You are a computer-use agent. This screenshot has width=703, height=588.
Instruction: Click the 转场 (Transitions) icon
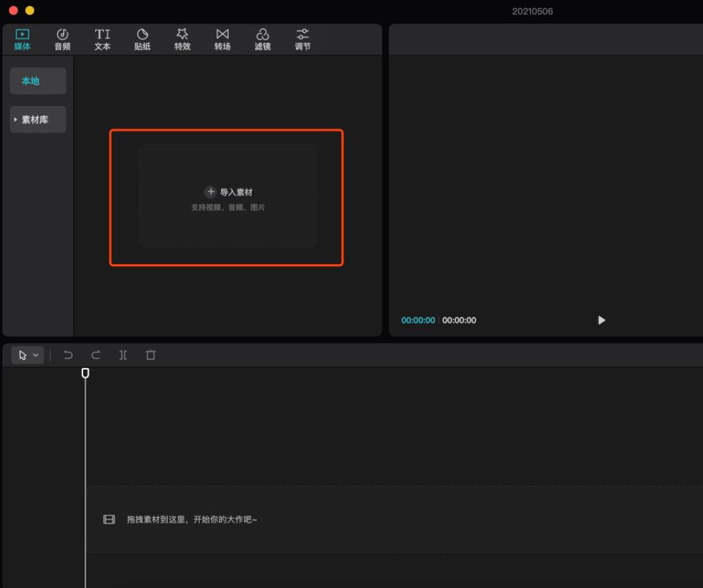(223, 40)
